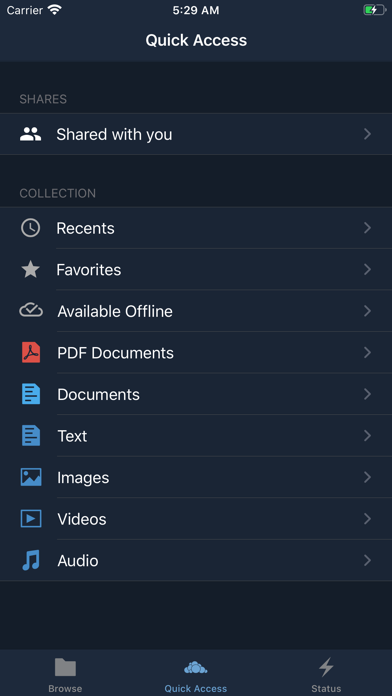
Task: Select the 'Recents' label
Action: pos(85,228)
